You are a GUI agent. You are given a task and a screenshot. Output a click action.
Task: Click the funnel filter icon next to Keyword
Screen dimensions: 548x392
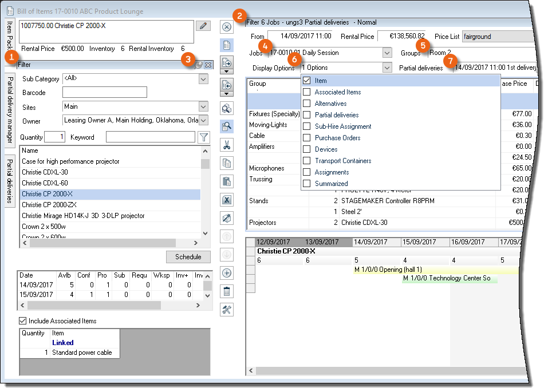point(204,137)
